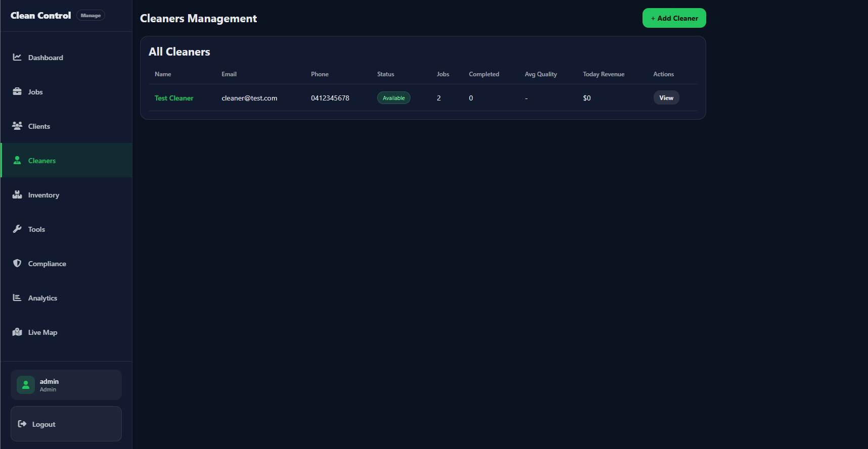
Task: View details for Test Cleaner
Action: [666, 98]
